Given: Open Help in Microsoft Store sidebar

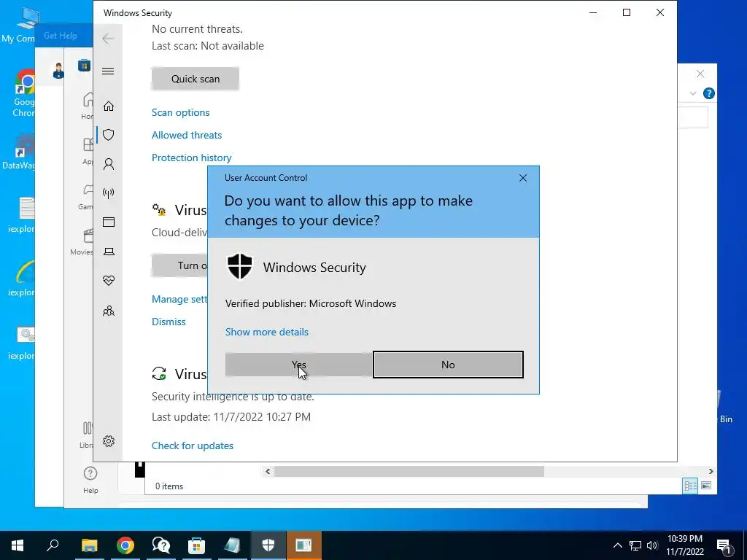Looking at the screenshot, I should tap(90, 480).
